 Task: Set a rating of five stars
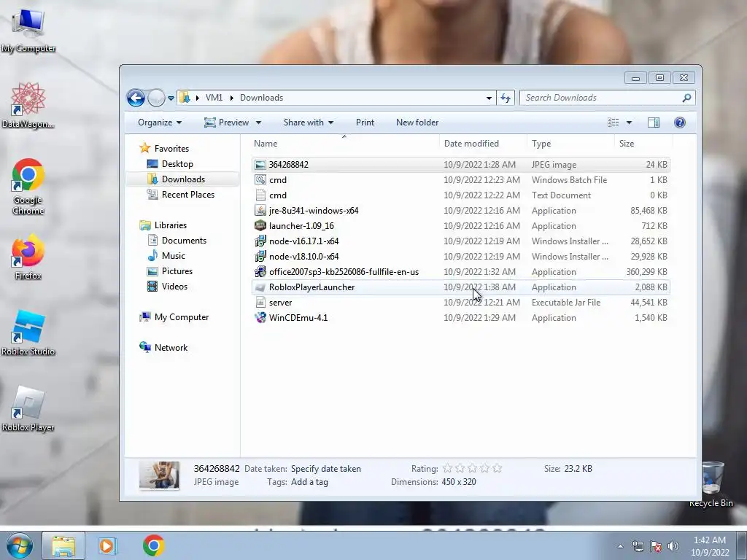coord(497,469)
